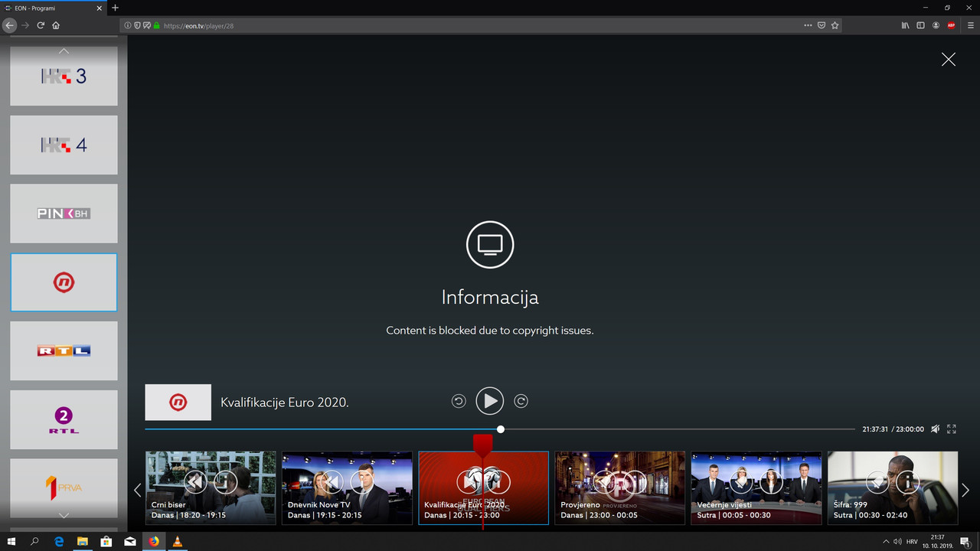980x551 pixels.
Task: Open info for Provjereno
Action: [634, 481]
